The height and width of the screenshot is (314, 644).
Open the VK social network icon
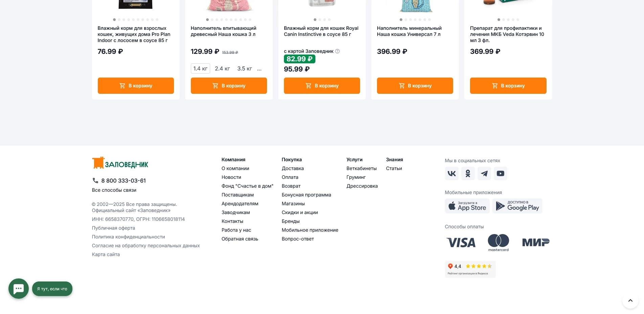[x=451, y=173]
